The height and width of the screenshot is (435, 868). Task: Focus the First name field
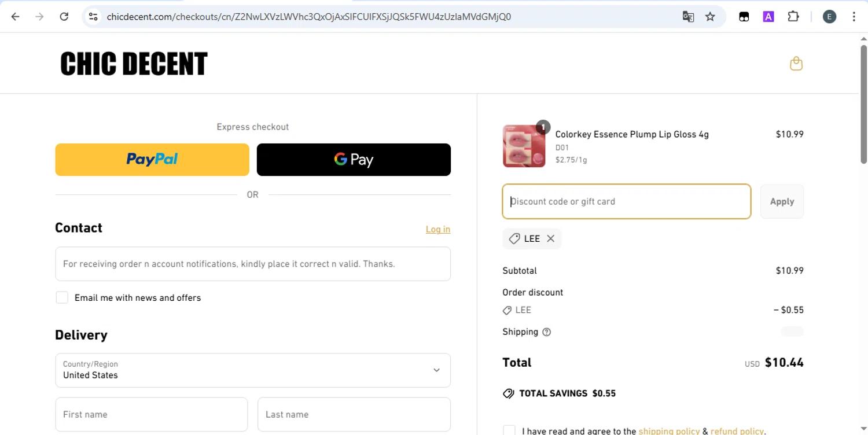tap(152, 414)
